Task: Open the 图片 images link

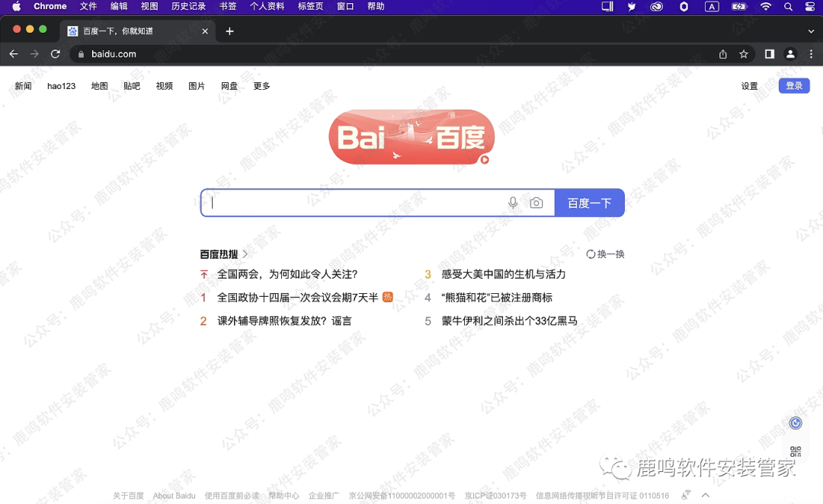Action: (197, 86)
